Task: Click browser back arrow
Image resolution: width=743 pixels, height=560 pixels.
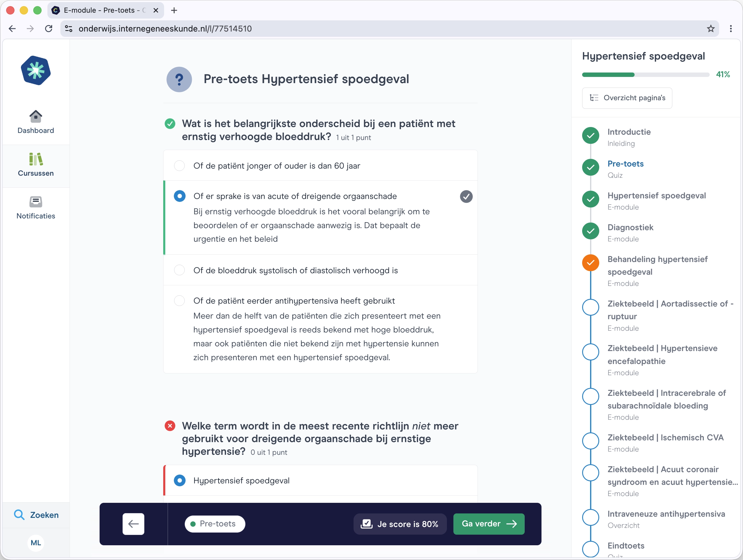Action: [12, 29]
